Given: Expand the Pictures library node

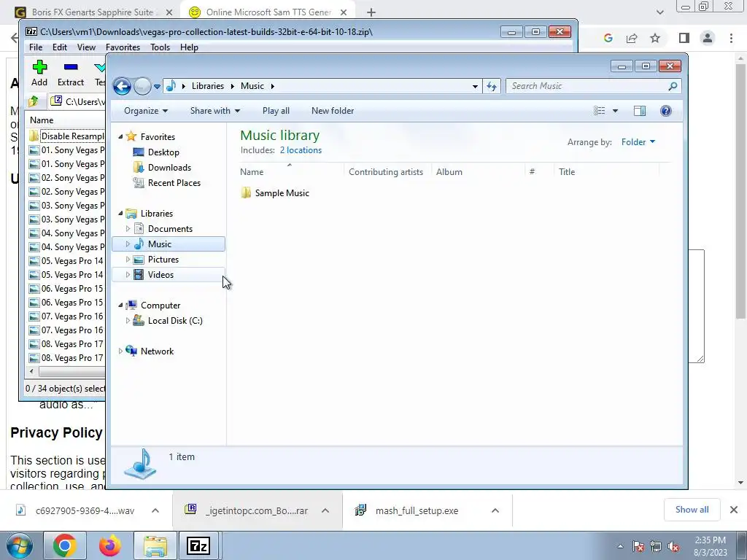Looking at the screenshot, I should 128,260.
